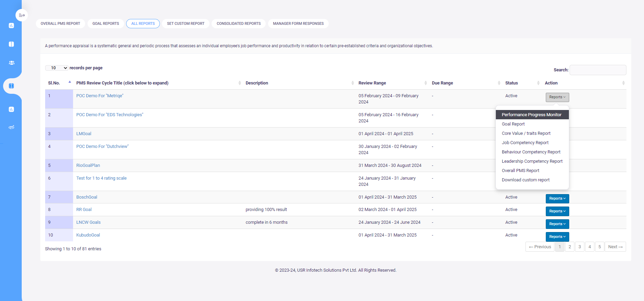The height and width of the screenshot is (301, 644).
Task: Select Leadership Competency Report entry
Action: coord(532,161)
